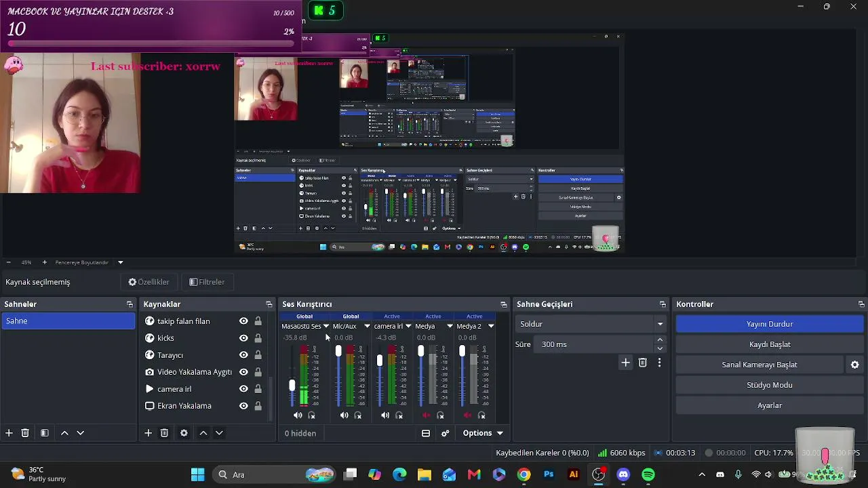The width and height of the screenshot is (868, 488).
Task: Undock the Ses Karıştırıcı panel
Action: (504, 304)
